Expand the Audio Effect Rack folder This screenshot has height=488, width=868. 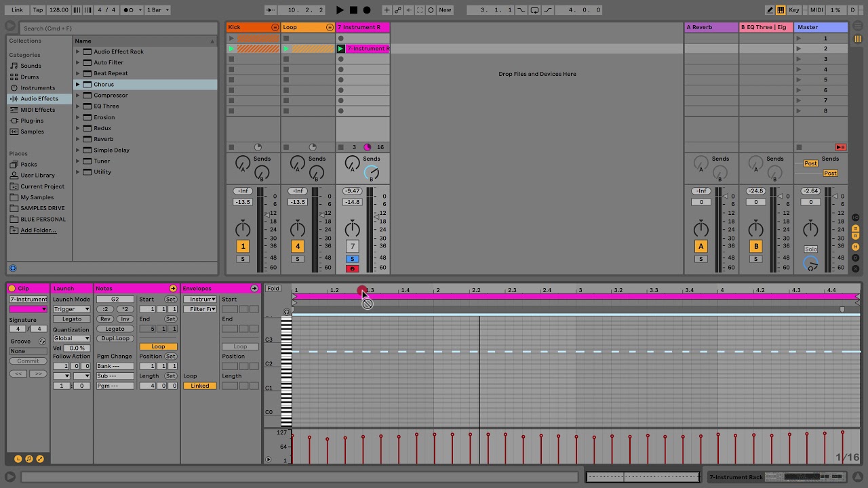[77, 52]
